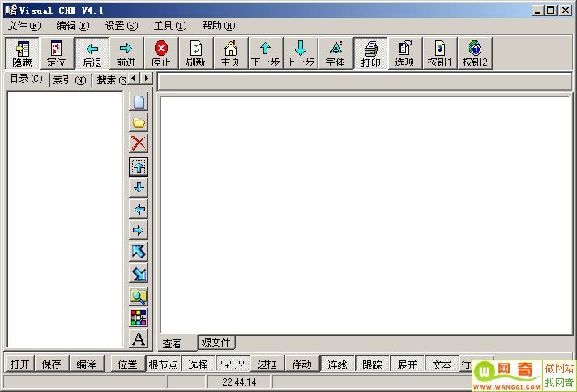Open the home page via 主页
The width and height of the screenshot is (577, 392).
230,53
